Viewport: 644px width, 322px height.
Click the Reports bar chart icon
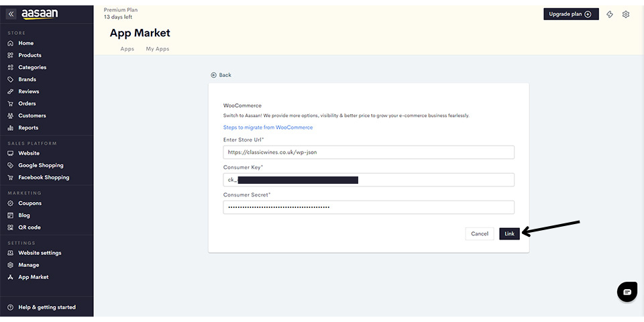pos(11,127)
